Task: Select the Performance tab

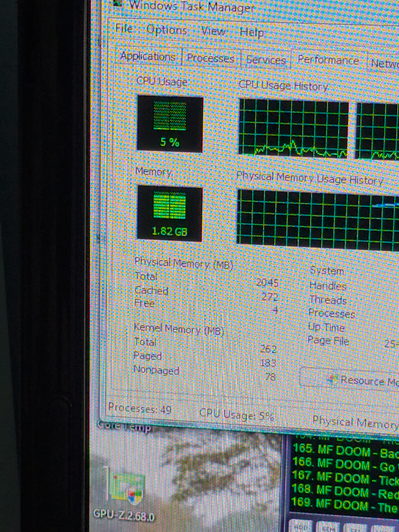Action: click(x=328, y=60)
